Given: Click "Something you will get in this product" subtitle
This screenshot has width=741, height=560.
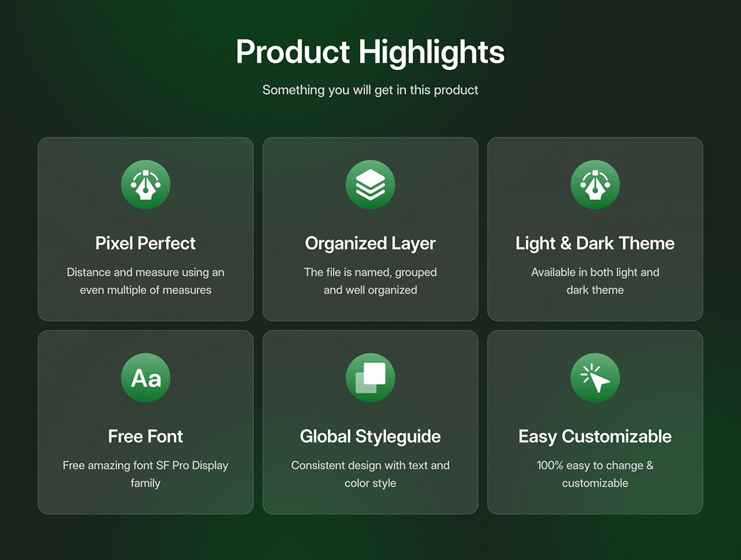Looking at the screenshot, I should click(371, 90).
